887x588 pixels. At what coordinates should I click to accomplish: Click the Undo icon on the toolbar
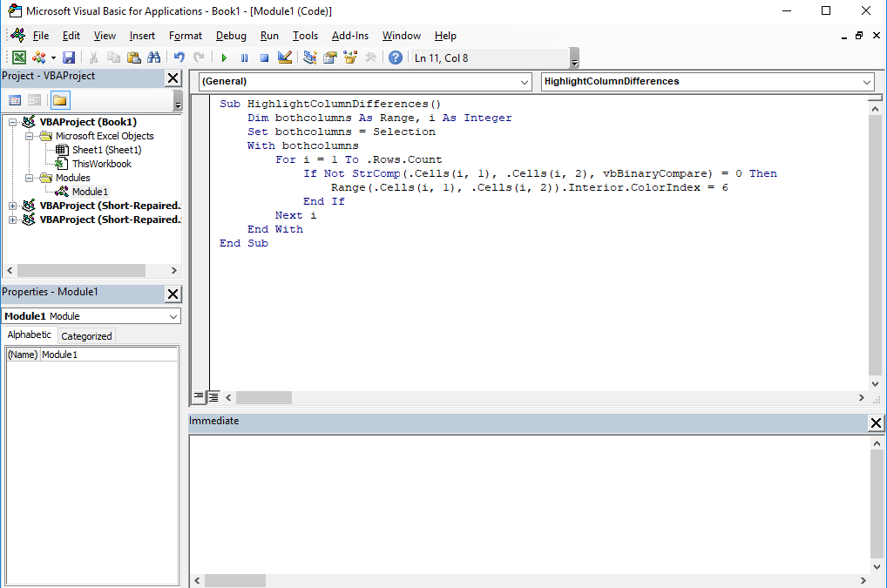(178, 57)
